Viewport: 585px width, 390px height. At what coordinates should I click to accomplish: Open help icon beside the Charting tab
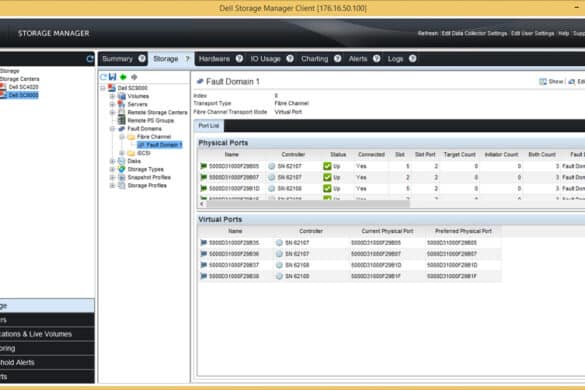point(337,59)
